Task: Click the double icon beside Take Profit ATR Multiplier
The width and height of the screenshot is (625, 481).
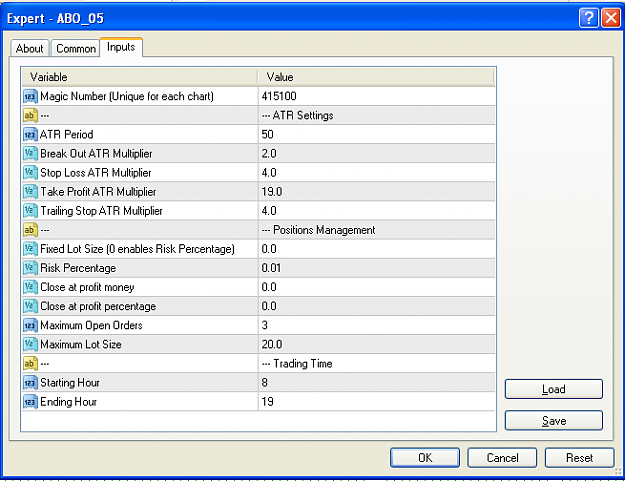Action: click(x=30, y=192)
